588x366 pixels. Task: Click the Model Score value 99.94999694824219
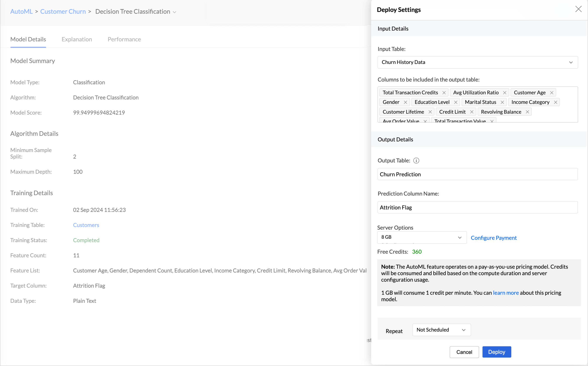coord(99,113)
